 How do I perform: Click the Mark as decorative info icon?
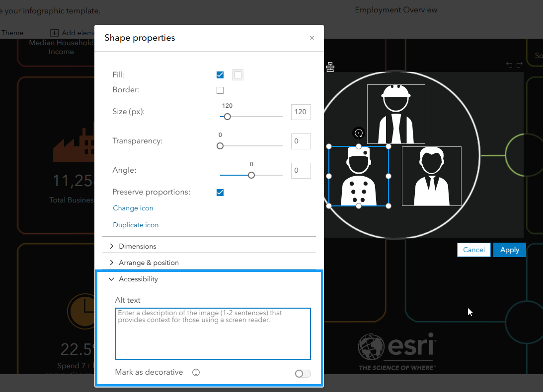coord(196,373)
